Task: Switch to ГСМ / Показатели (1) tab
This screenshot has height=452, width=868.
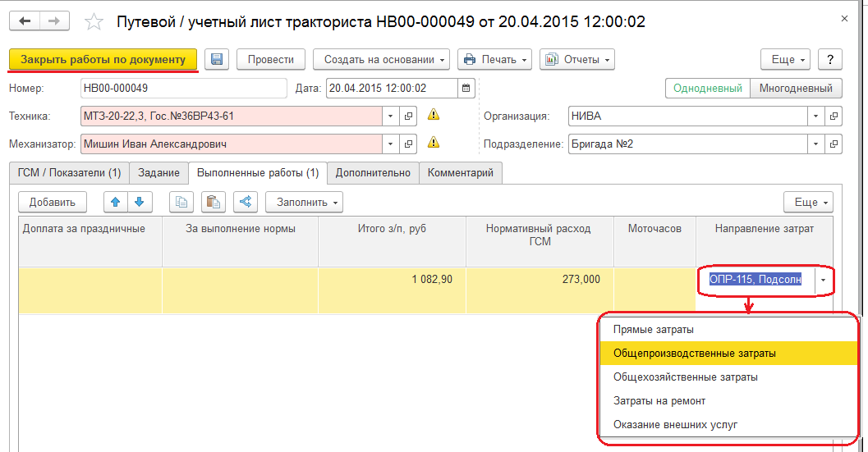Action: [69, 172]
